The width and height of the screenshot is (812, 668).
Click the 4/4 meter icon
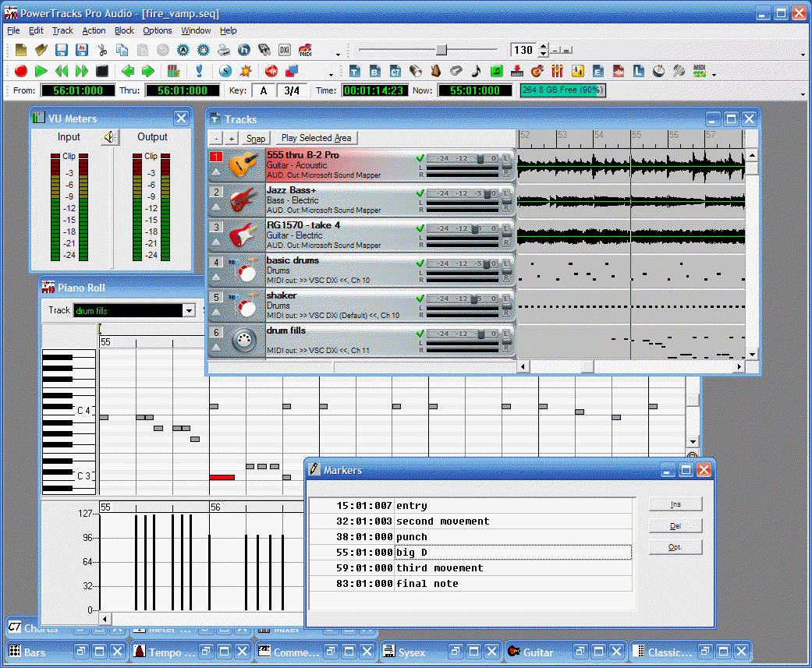tap(577, 71)
